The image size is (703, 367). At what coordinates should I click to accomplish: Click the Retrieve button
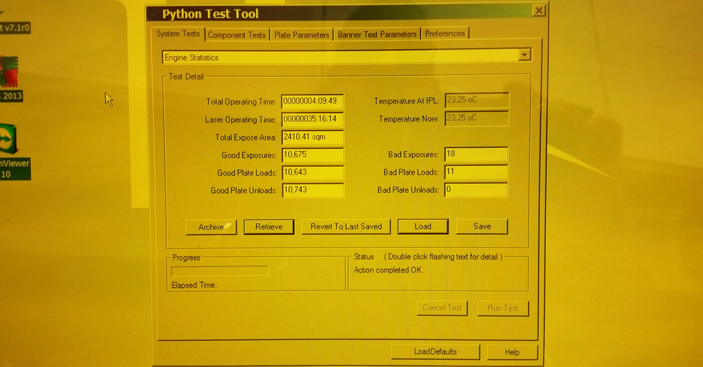269,227
